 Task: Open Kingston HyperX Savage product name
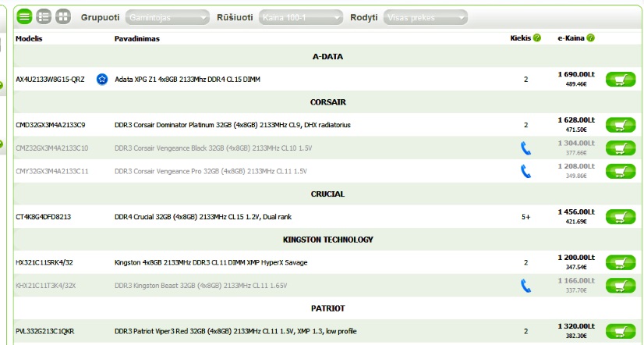click(x=211, y=262)
